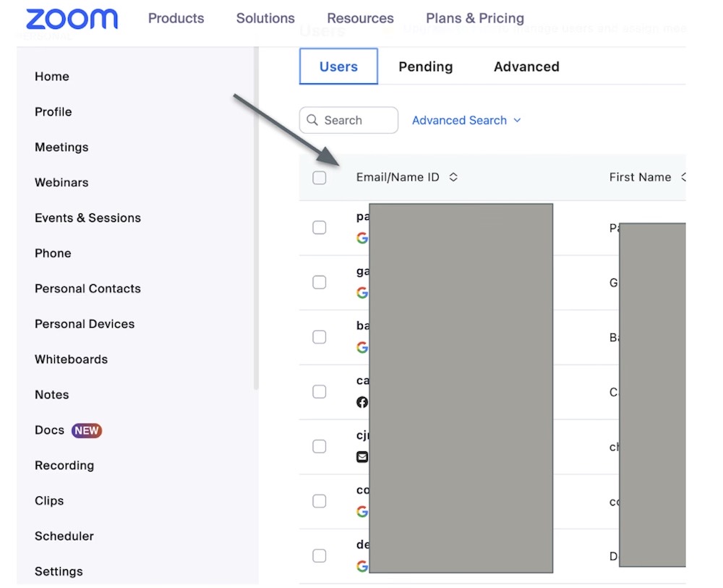Check the select-all checkbox in the table header

pos(320,177)
